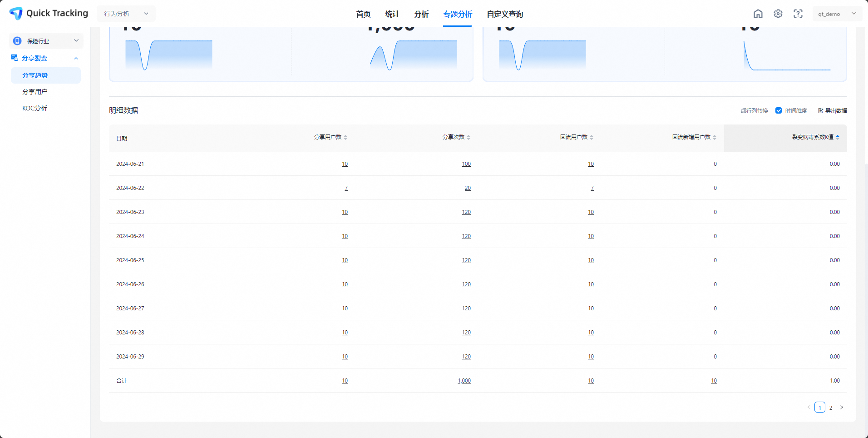868x438 pixels.
Task: Sort by 回流用户数 column arrows
Action: coord(592,137)
